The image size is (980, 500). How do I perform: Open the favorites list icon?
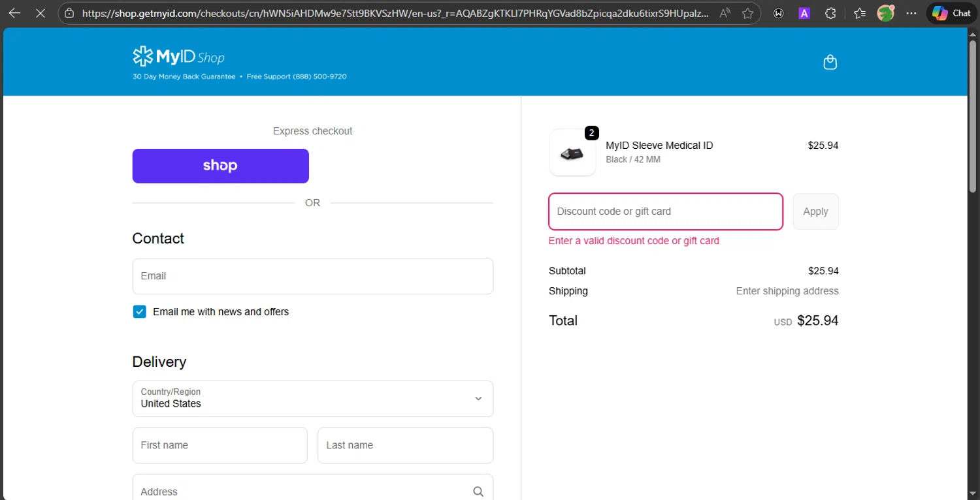coord(860,13)
